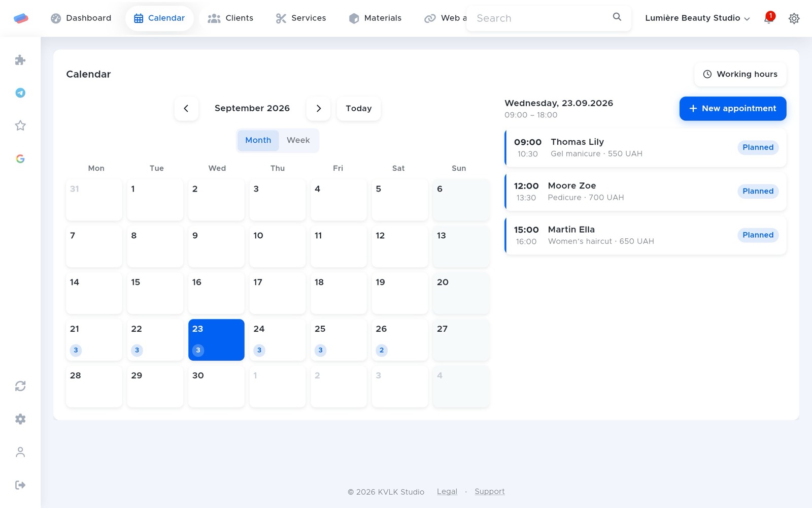Open the Google icon in sidebar
The width and height of the screenshot is (812, 508).
[20, 158]
